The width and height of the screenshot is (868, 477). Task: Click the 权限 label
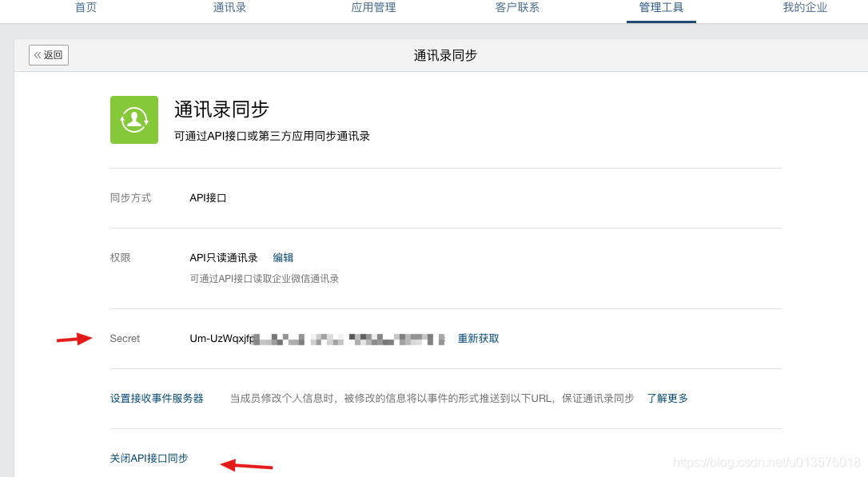pos(120,257)
